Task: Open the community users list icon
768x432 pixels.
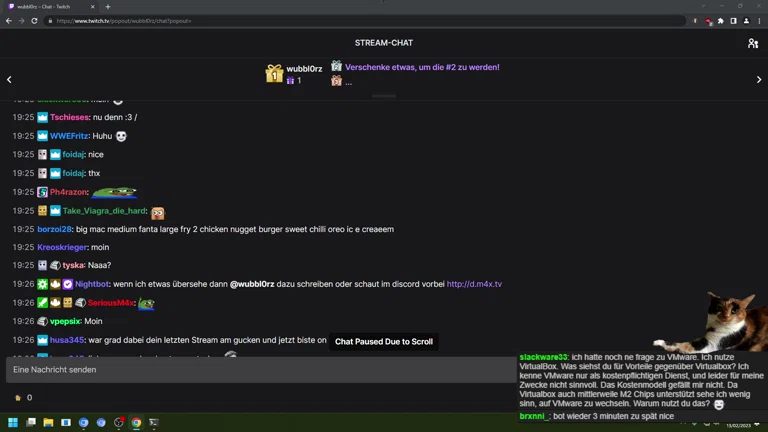Action: pyautogui.click(x=752, y=43)
